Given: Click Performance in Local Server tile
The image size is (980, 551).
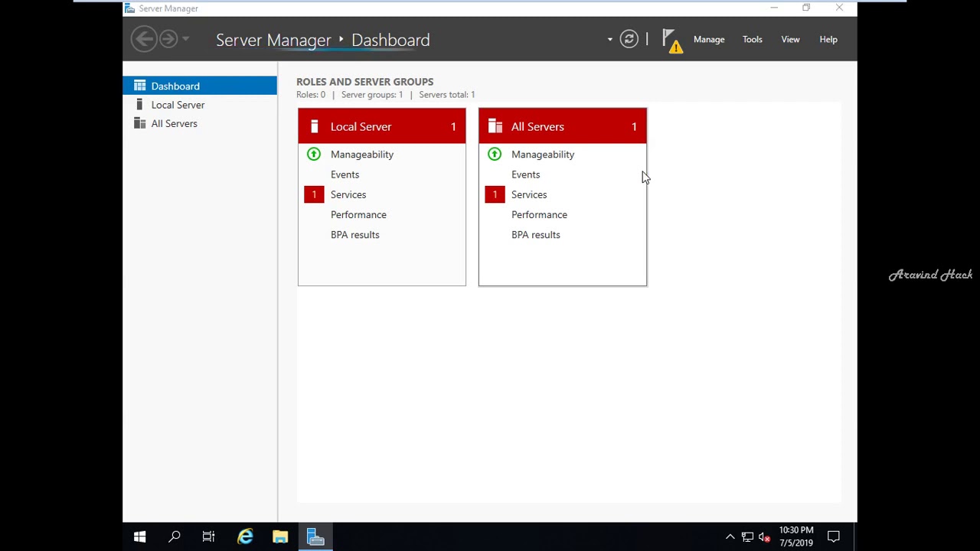Looking at the screenshot, I should click(358, 215).
